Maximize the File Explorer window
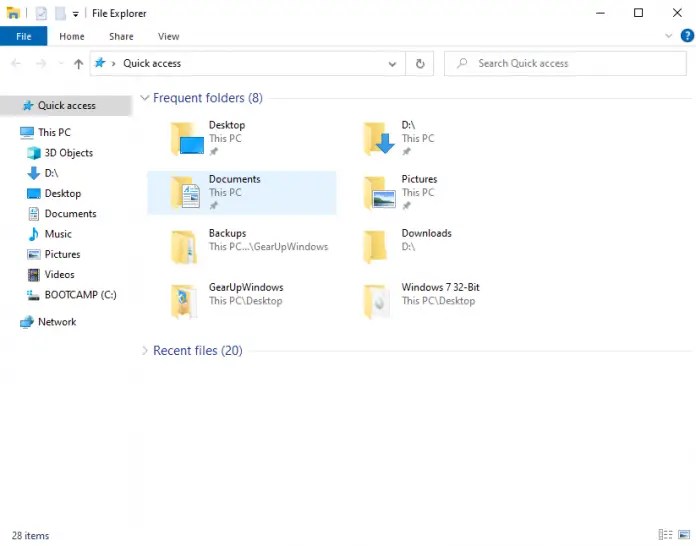 (x=638, y=13)
